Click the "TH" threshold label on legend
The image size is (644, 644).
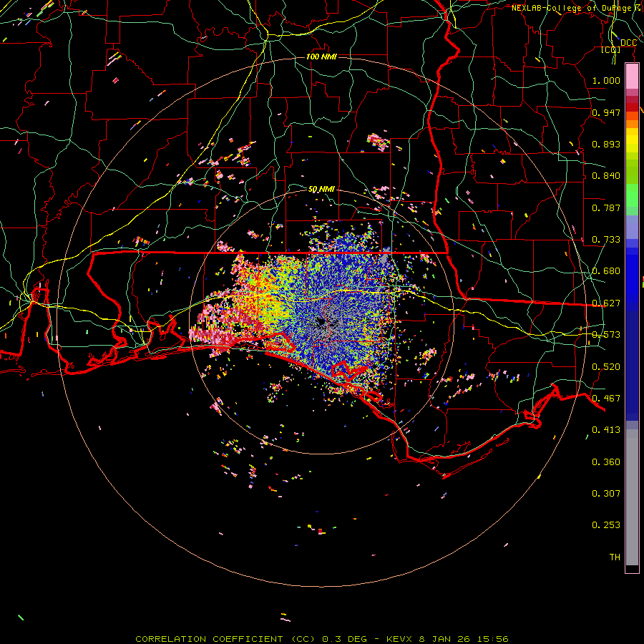tap(615, 557)
